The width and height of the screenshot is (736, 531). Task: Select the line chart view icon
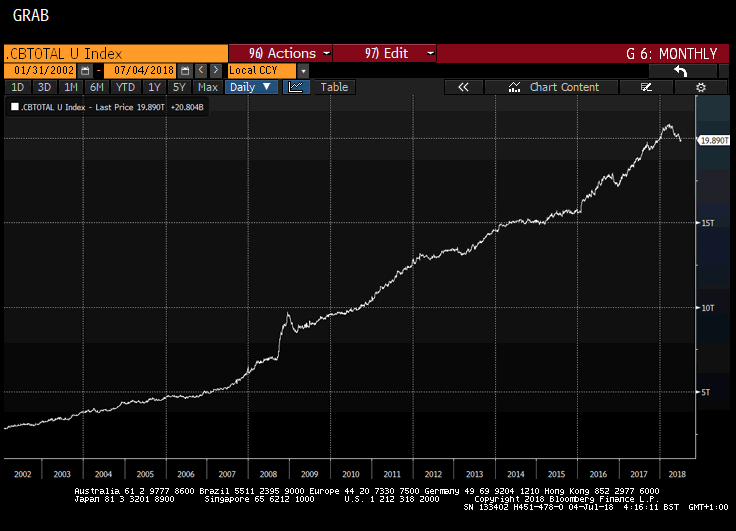point(296,87)
